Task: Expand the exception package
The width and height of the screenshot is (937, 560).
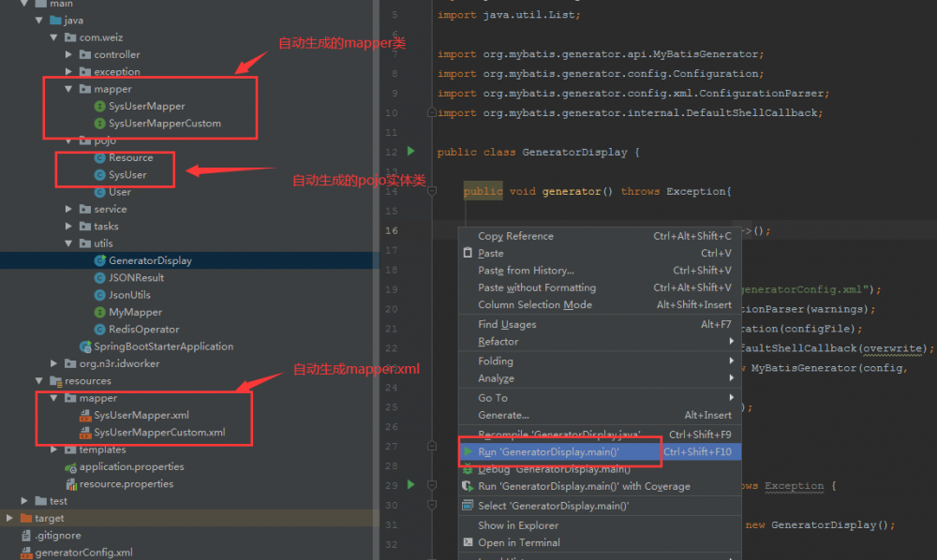Action: pyautogui.click(x=68, y=72)
